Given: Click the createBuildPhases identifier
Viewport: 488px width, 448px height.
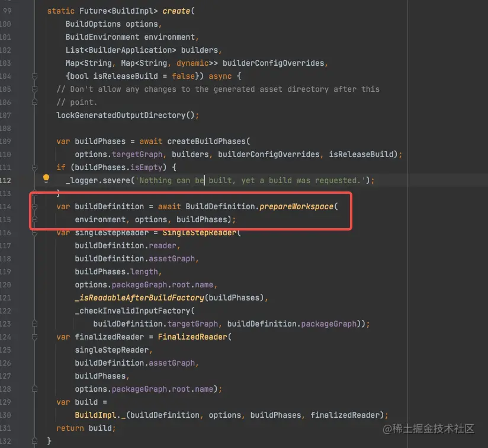Looking at the screenshot, I should pos(207,141).
